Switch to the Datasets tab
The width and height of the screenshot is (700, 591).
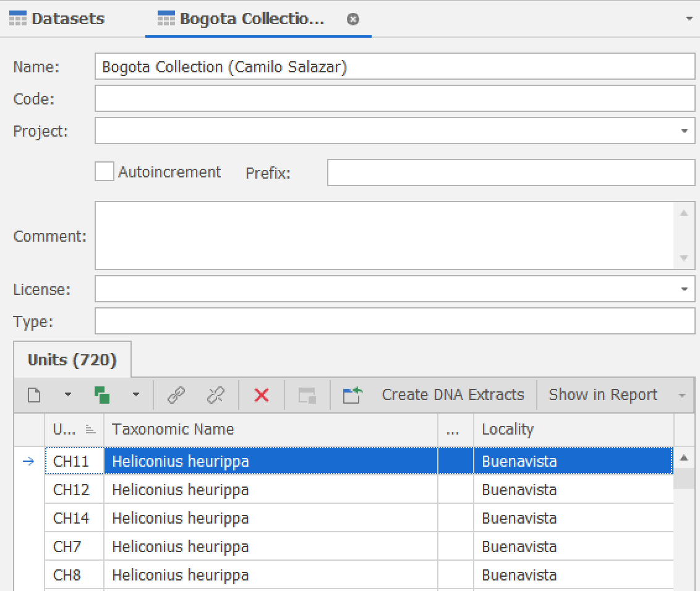57,19
